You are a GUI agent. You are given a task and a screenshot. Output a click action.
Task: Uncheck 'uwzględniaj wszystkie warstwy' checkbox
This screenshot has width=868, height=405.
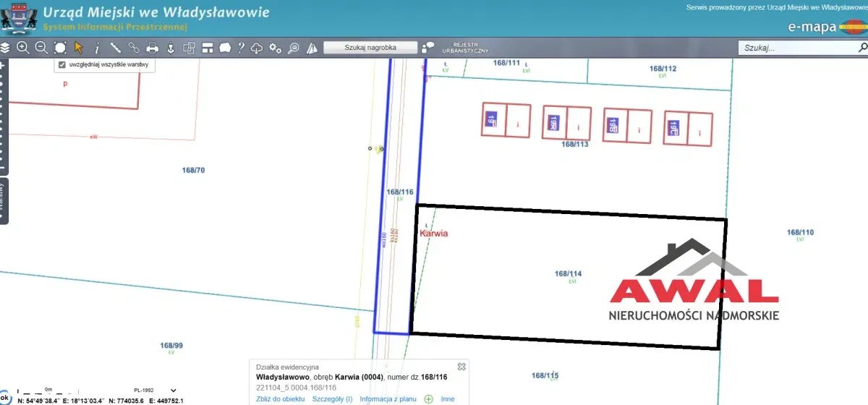pyautogui.click(x=62, y=64)
